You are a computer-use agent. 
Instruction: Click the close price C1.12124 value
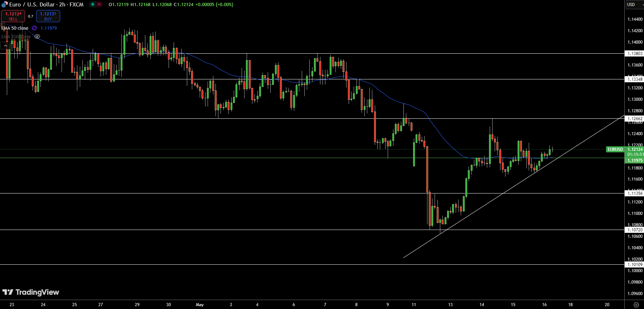183,5
